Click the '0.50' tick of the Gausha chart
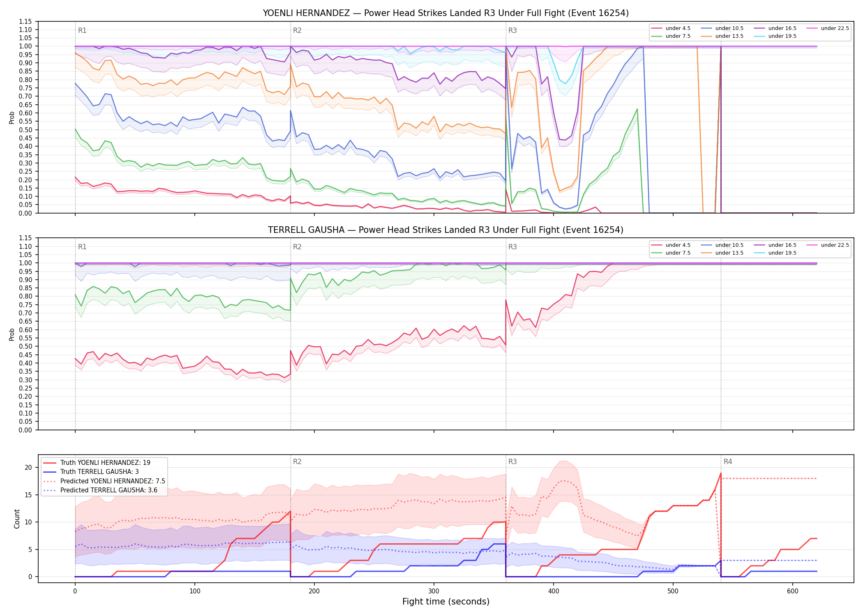 tap(25, 347)
